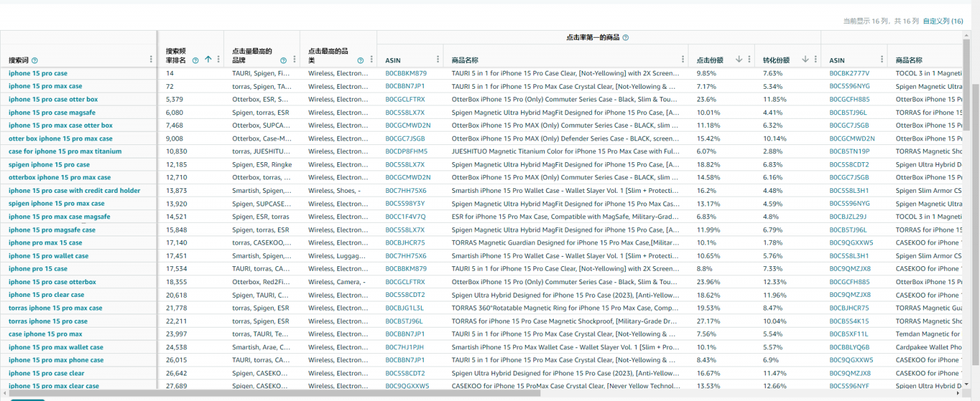
Task: Select brand cell Otterbox, Red2Fi…
Action: (x=260, y=282)
